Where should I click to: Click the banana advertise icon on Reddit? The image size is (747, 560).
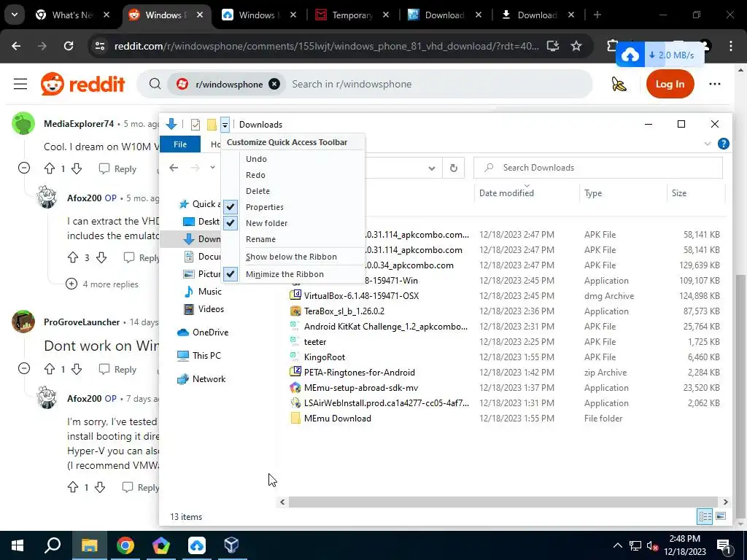click(619, 84)
